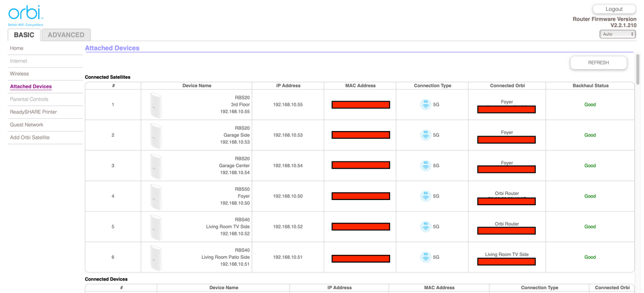Screen dimensions: 644x293
Task: Click the Backhaul Status column header
Action: point(590,85)
